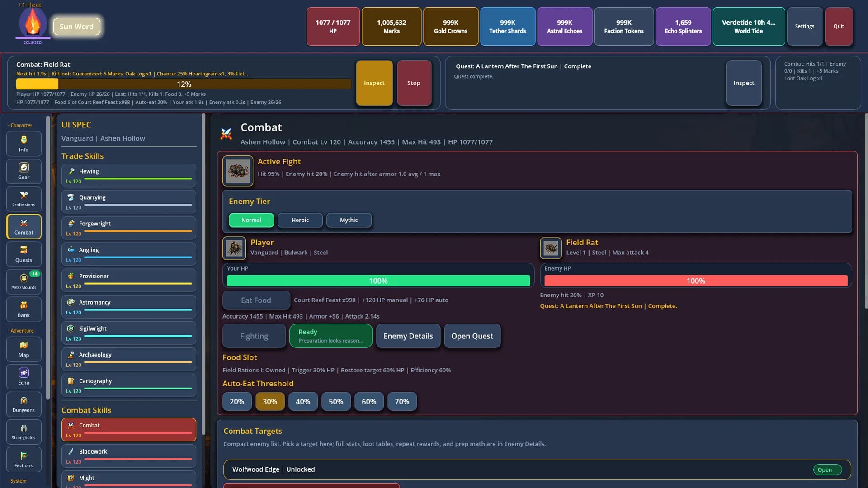Select the Angling trade skill
The image size is (868, 488).
(x=129, y=254)
